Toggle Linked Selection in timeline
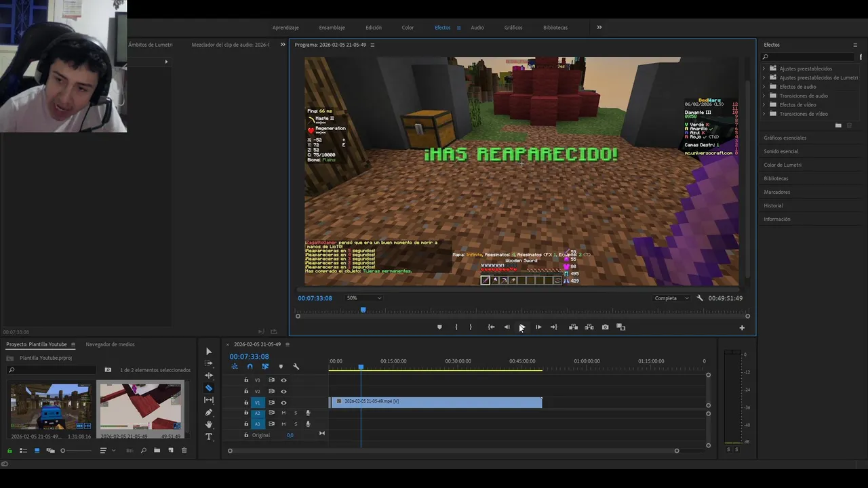This screenshot has height=488, width=868. (265, 367)
